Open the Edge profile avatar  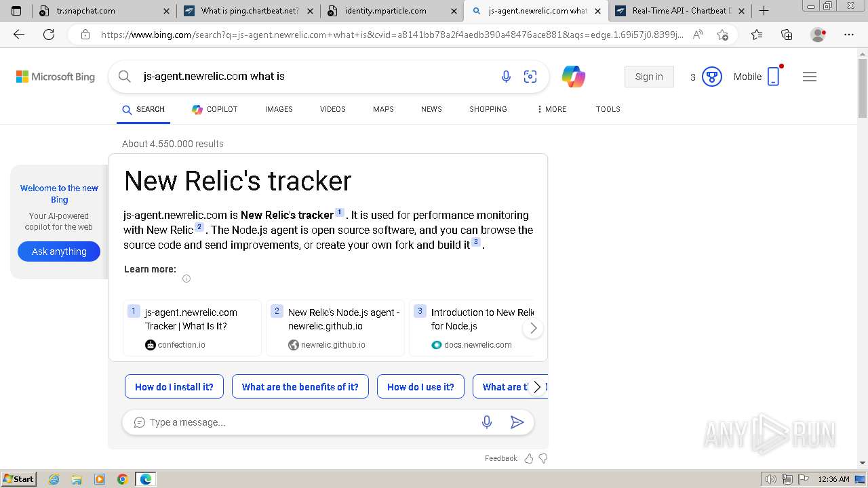tap(818, 35)
